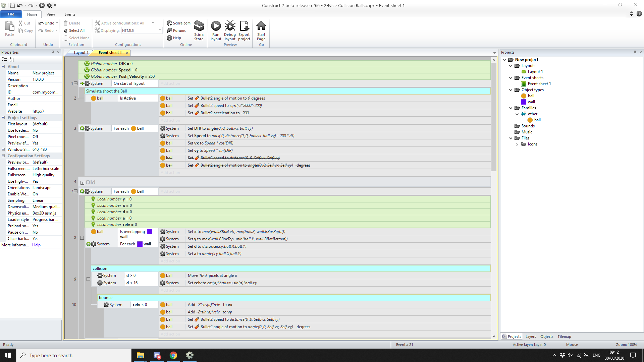Switch to the Layout 1 tab
The height and width of the screenshot is (362, 644).
click(x=80, y=53)
